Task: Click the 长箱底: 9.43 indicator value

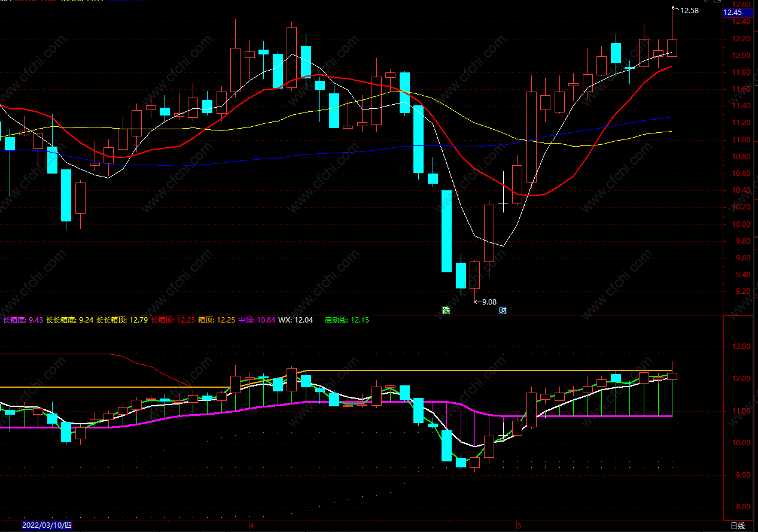Action: pos(23,320)
